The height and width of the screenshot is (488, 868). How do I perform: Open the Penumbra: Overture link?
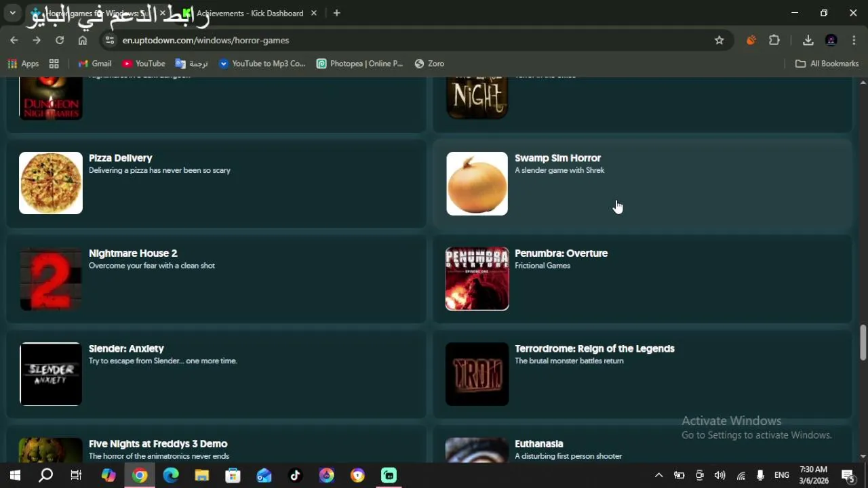click(x=561, y=253)
